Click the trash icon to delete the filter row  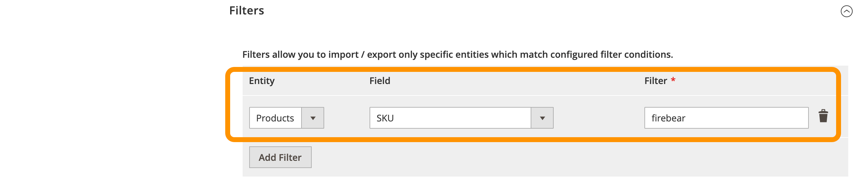(823, 118)
